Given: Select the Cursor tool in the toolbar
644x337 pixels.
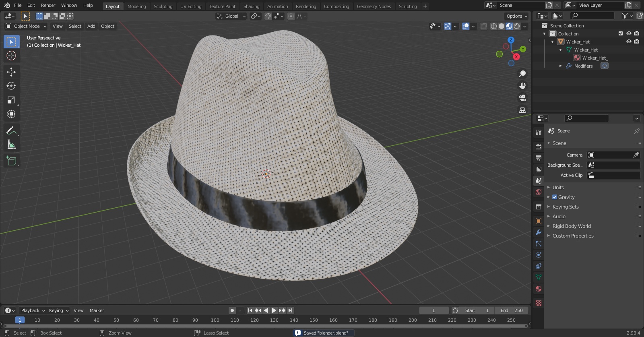Looking at the screenshot, I should [11, 56].
